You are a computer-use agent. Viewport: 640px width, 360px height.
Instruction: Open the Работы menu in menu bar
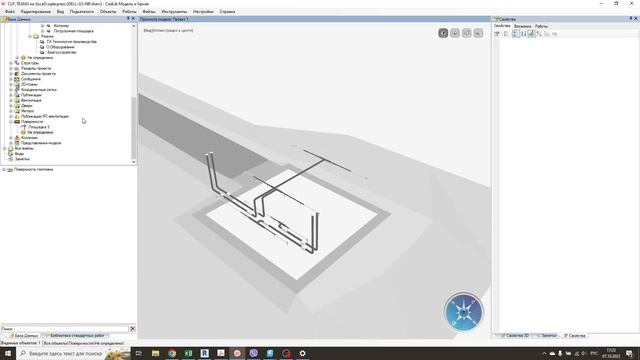tap(129, 12)
